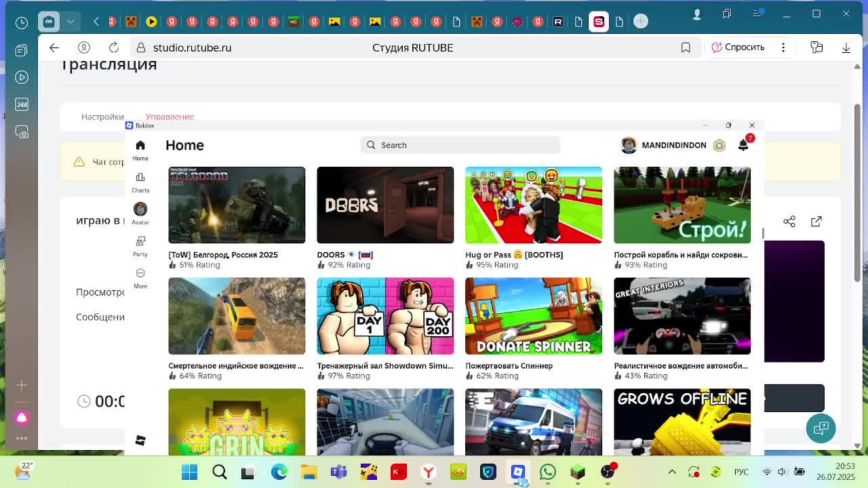Open the RUTUBE support chat button
868x488 pixels.
(x=821, y=428)
